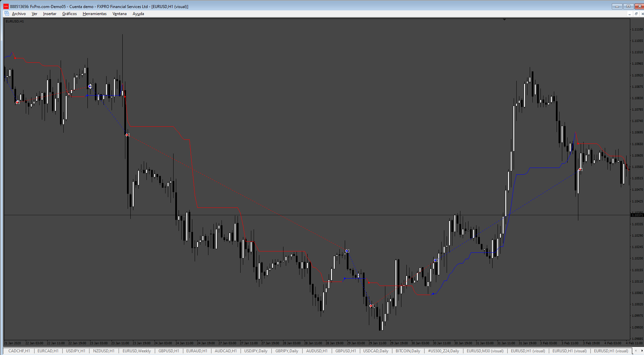Viewport: 644px width, 355px height.
Task: Click the EURUSD,H1 label in chart corner
Action: (x=15, y=21)
